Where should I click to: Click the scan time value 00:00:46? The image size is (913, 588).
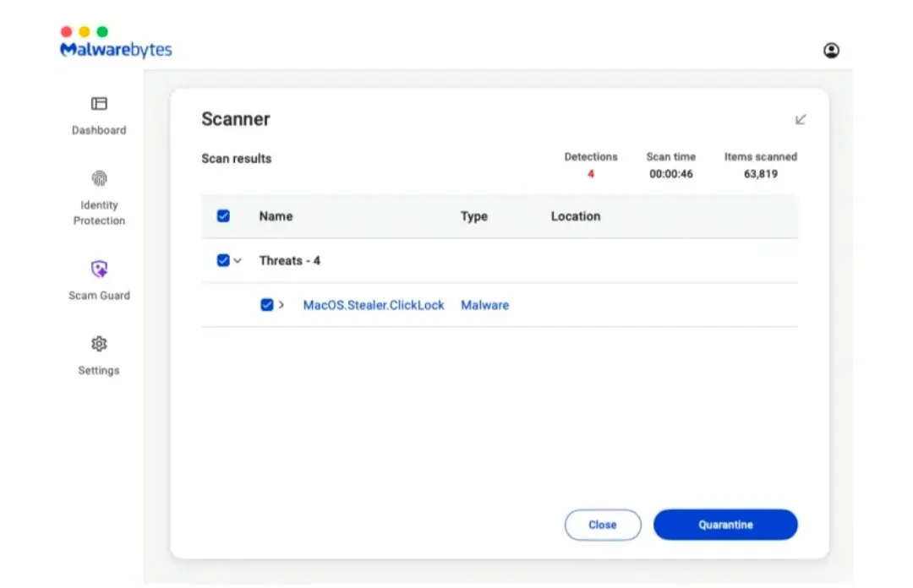tap(670, 174)
